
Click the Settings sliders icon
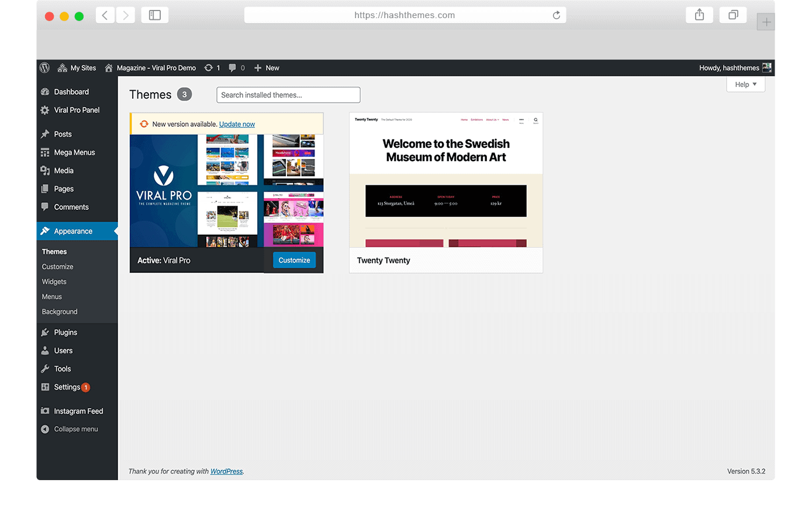(45, 387)
